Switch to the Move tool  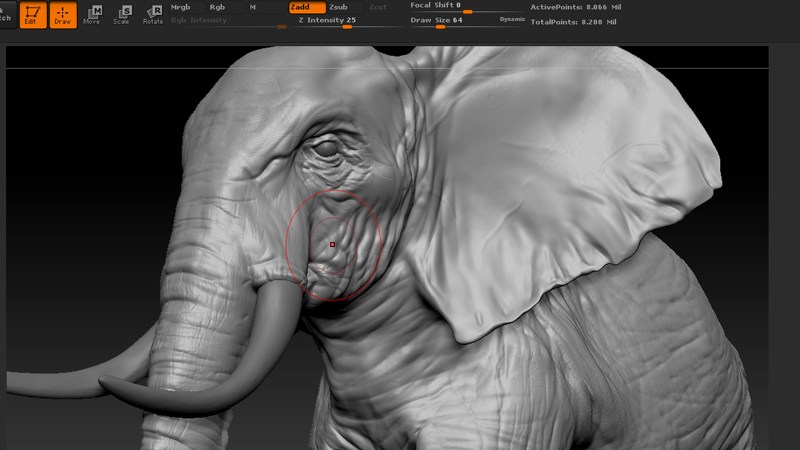[92, 14]
